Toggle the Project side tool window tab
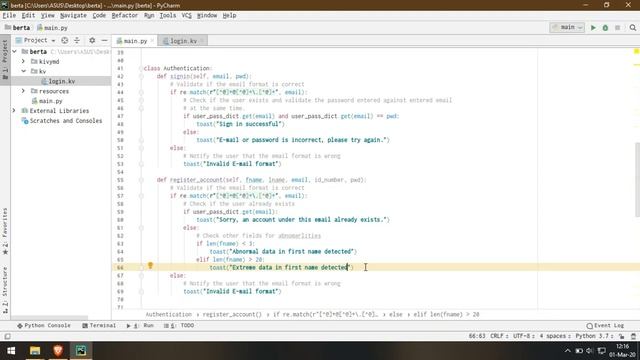 tap(5, 60)
